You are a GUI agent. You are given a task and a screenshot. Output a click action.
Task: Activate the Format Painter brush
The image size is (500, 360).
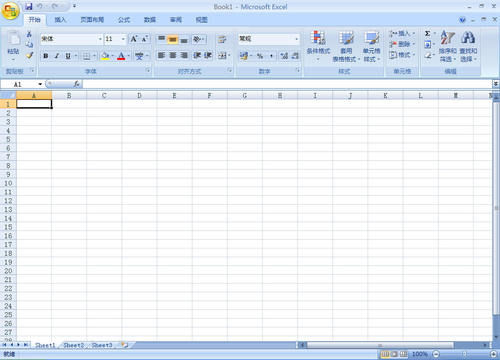[29, 55]
